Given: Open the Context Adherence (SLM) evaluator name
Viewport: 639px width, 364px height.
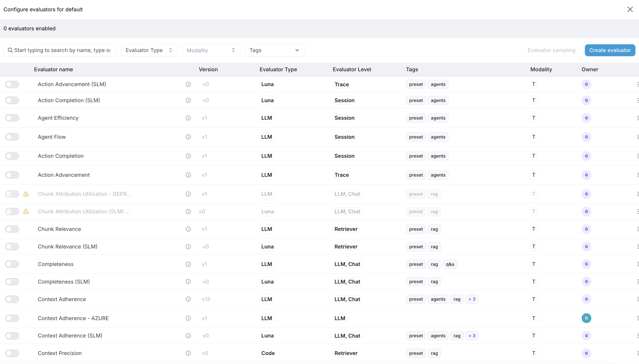Looking at the screenshot, I should tap(70, 336).
